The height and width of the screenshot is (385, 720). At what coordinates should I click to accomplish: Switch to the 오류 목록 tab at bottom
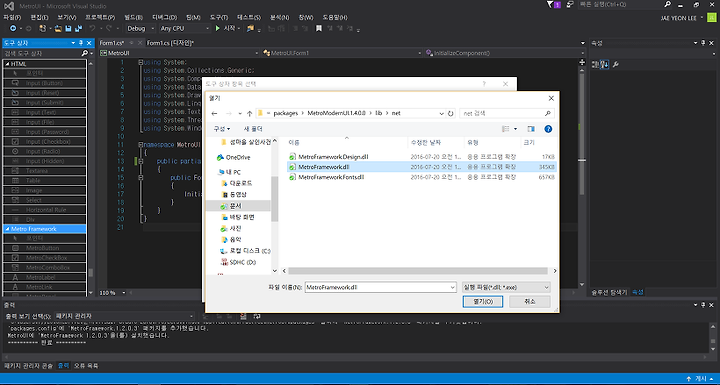pyautogui.click(x=86, y=366)
